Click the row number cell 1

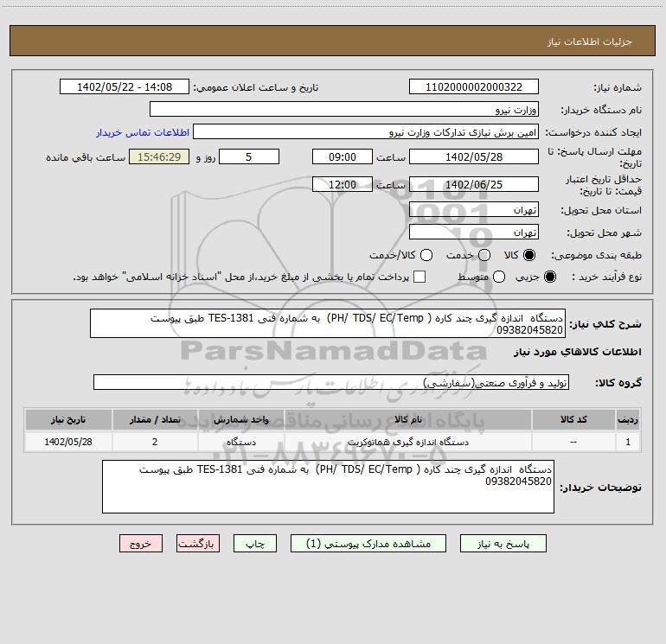click(628, 442)
